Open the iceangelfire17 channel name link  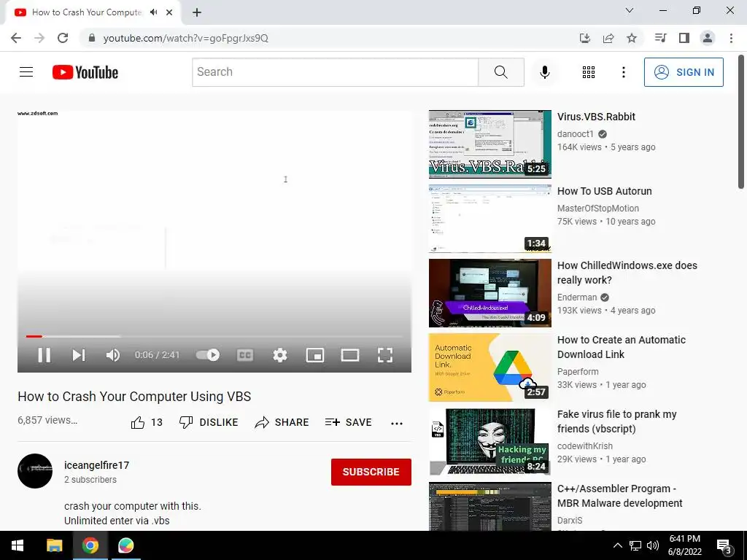[97, 465]
